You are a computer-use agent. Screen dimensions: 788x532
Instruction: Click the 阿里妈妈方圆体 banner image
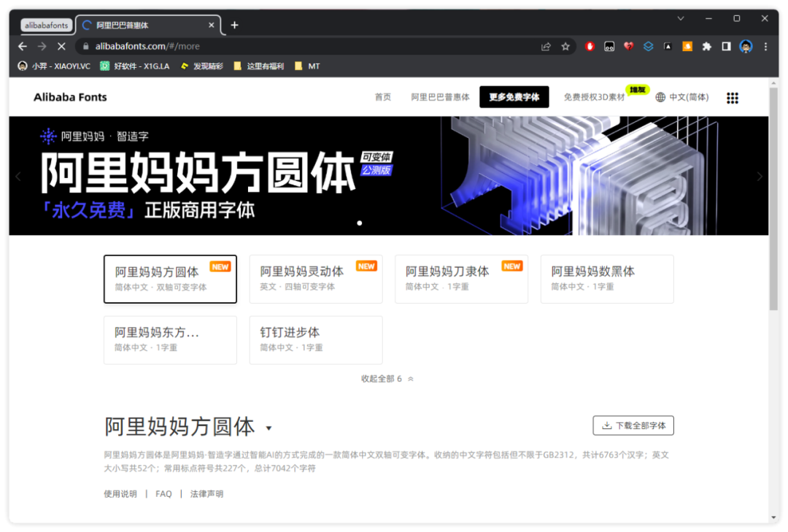(x=388, y=175)
